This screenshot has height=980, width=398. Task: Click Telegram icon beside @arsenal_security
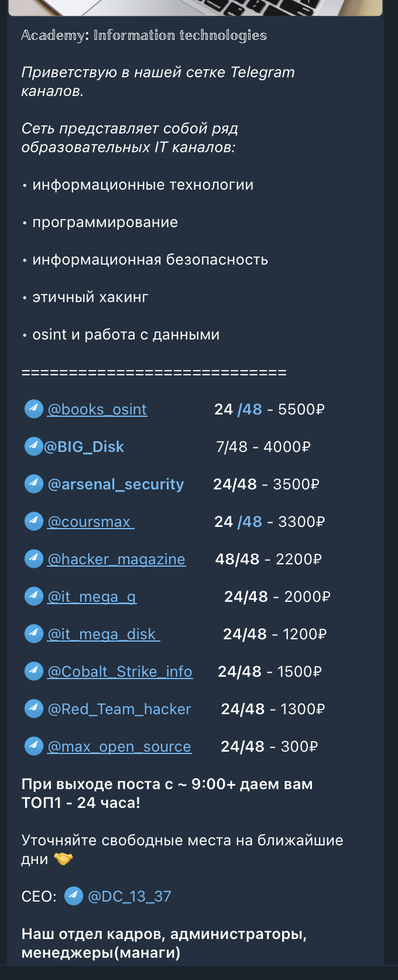tap(34, 484)
